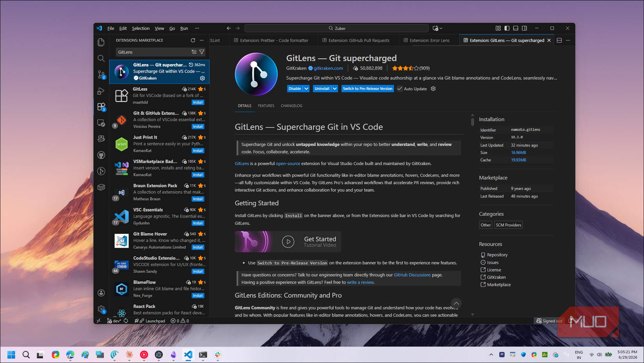
Task: Go back using the navigation arrow
Action: tap(229, 28)
